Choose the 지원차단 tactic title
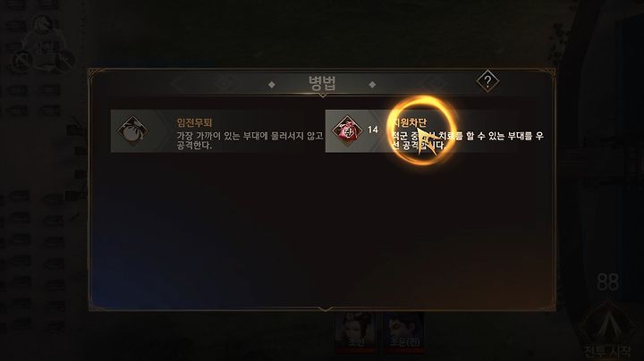 409,122
